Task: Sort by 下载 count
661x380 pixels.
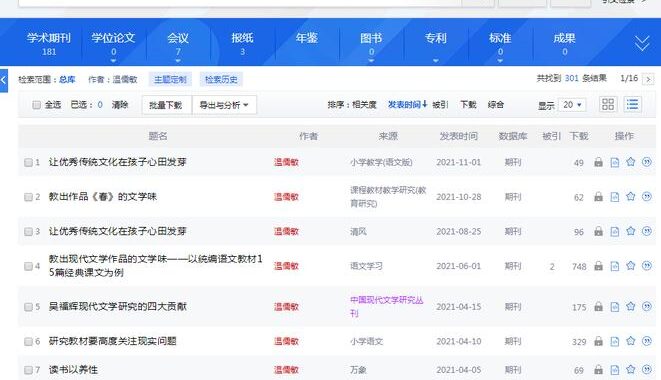Action: pos(468,105)
